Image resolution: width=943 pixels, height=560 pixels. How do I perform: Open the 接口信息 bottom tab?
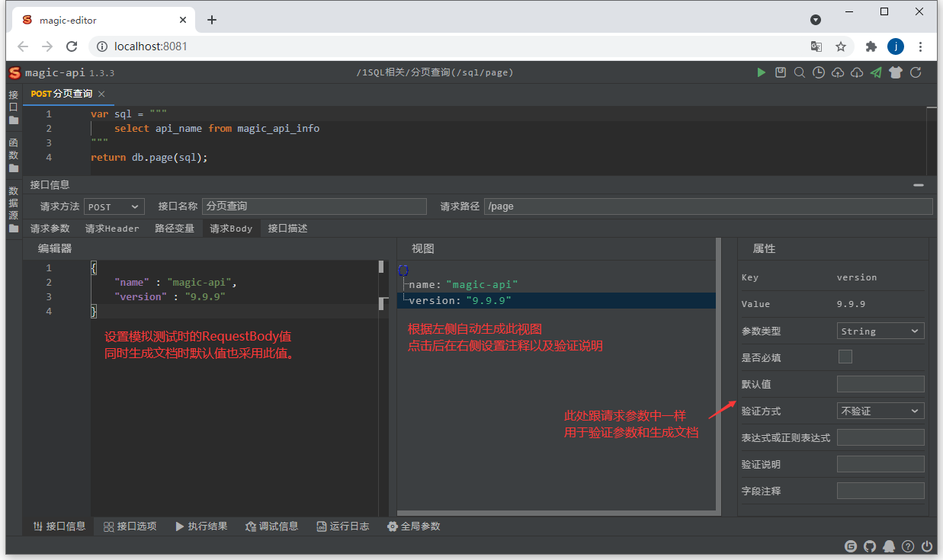click(x=59, y=526)
